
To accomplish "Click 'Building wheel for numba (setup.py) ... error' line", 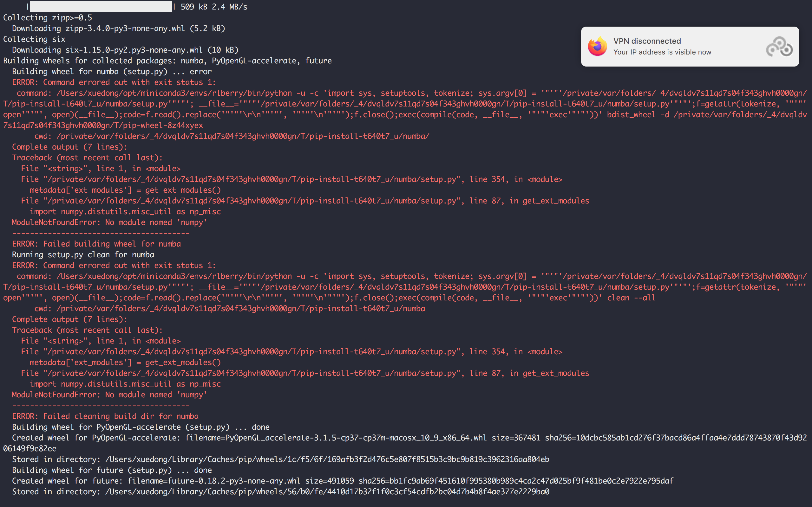I will (112, 71).
